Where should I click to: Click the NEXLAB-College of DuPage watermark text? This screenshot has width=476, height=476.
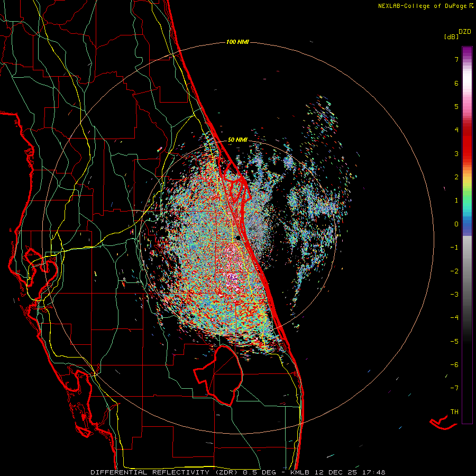[426, 6]
